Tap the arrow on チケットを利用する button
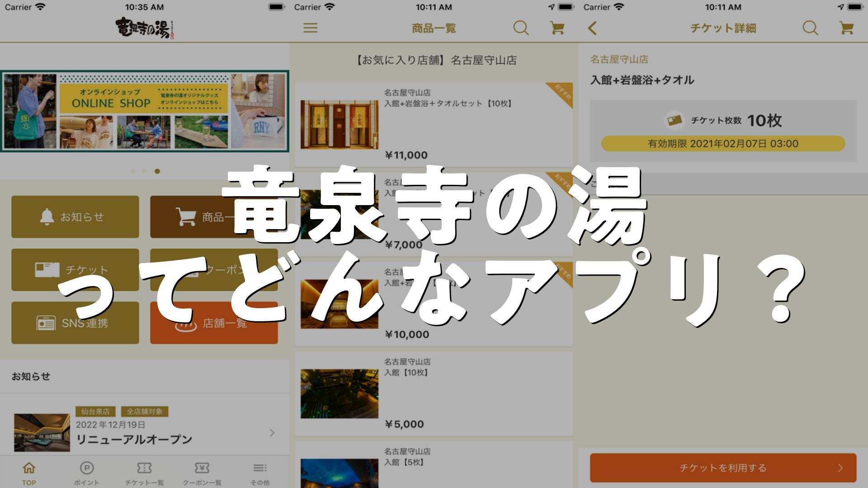 point(840,468)
